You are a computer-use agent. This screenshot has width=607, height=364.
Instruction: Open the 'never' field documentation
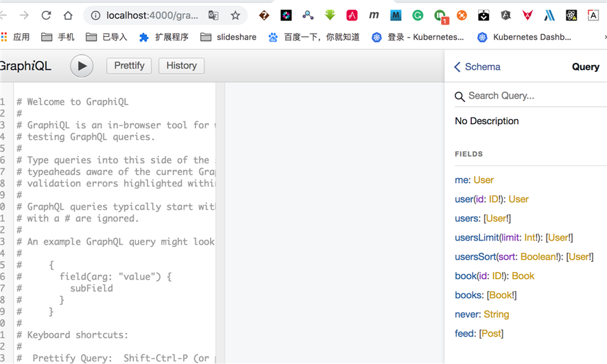coord(467,315)
